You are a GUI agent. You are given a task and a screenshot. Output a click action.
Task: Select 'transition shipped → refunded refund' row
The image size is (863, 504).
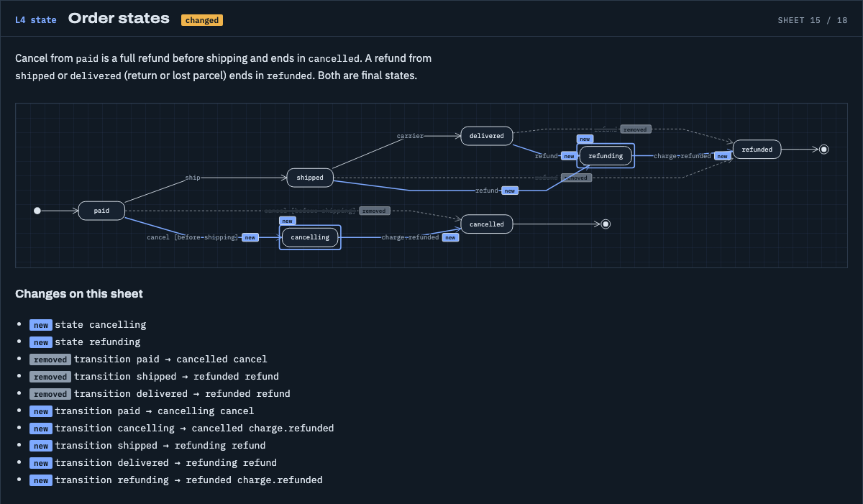click(154, 377)
